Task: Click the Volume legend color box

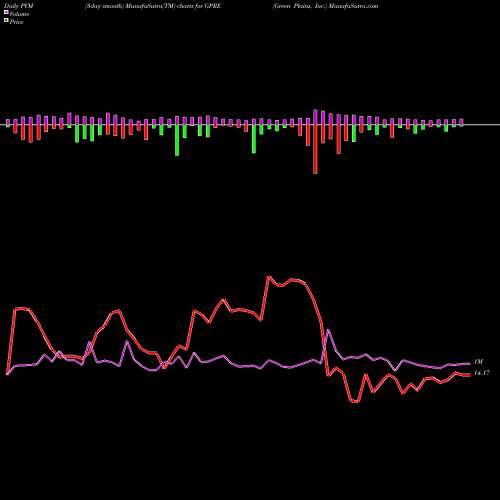Action: [6, 12]
